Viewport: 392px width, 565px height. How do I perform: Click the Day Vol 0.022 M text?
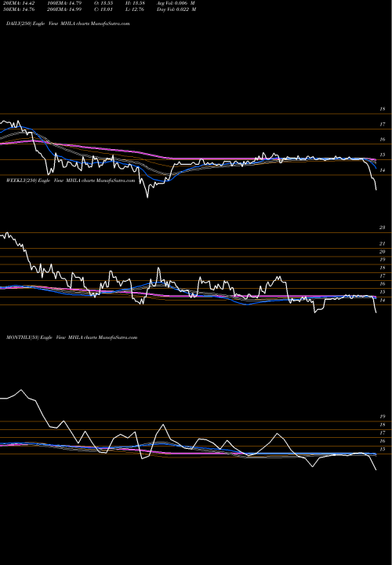click(x=176, y=9)
